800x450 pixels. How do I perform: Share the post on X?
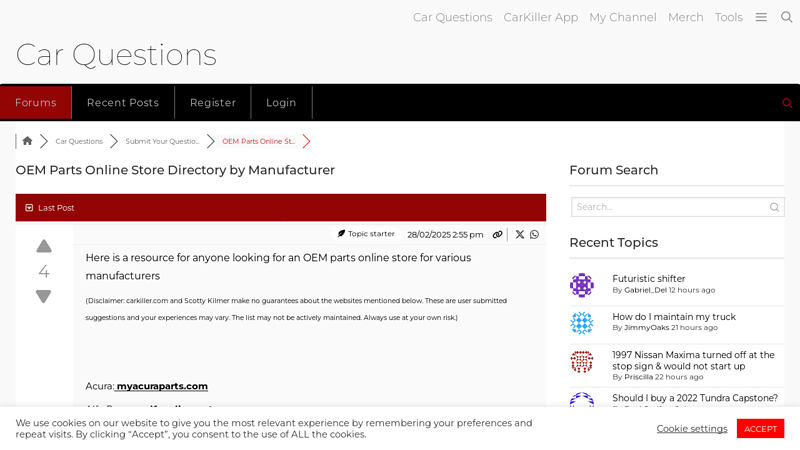[x=520, y=234]
